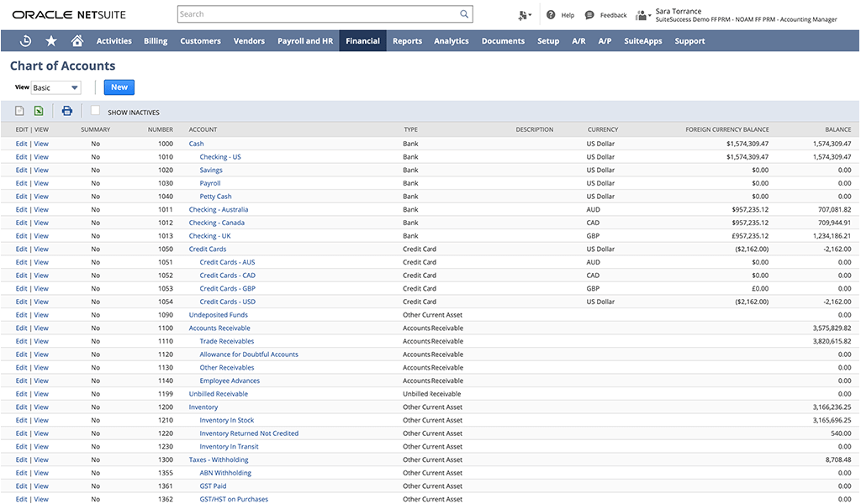Image resolution: width=861 pixels, height=504 pixels.
Task: Open the Create New dropdown arrow
Action: tap(533, 14)
